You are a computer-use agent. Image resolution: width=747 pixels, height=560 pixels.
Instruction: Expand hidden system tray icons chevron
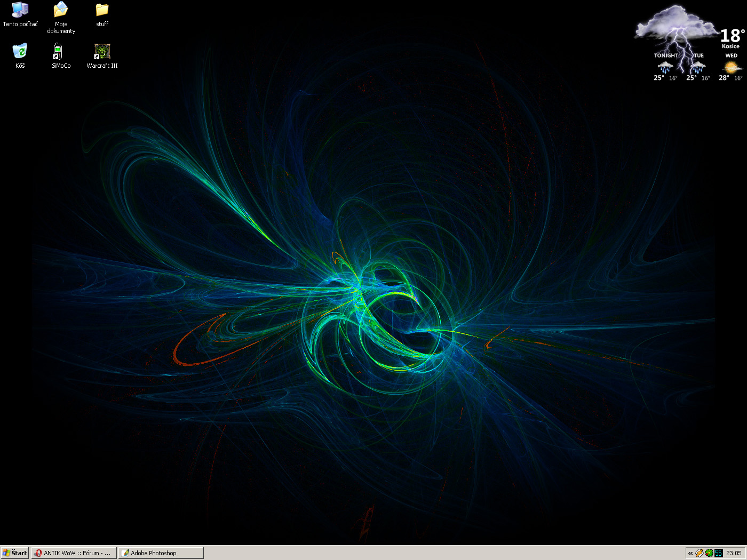(x=690, y=553)
